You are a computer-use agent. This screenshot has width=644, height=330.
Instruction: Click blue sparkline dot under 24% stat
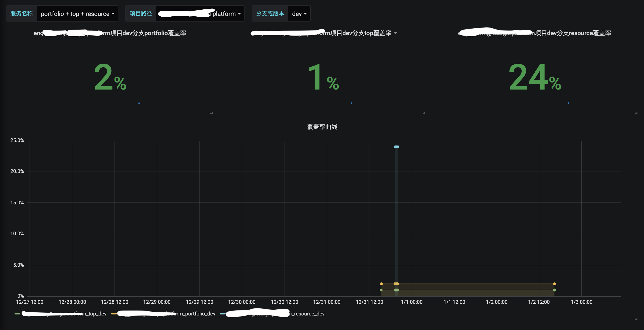pos(568,103)
